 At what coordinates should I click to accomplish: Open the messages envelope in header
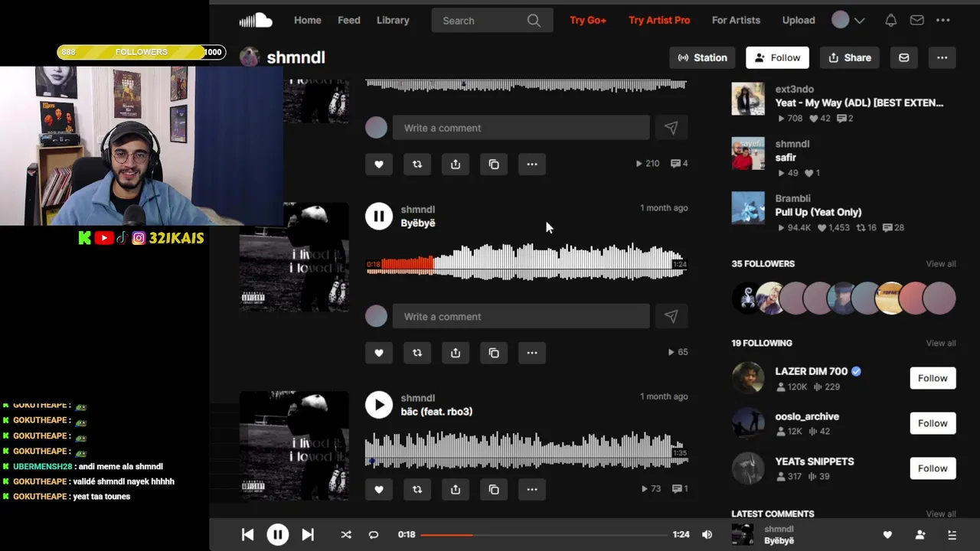tap(916, 21)
